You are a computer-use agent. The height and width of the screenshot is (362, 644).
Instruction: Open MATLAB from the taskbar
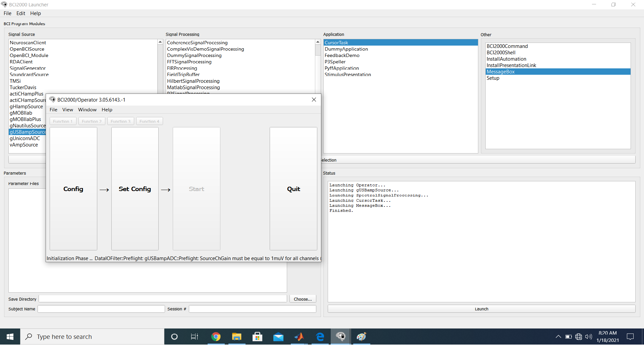point(299,337)
